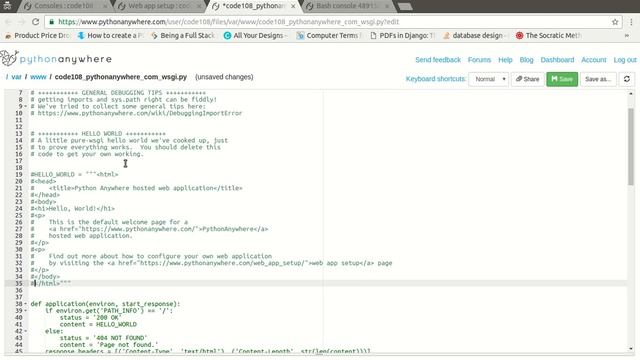The height and width of the screenshot is (360, 640).
Task: Click the Save as... button
Action: coord(598,79)
